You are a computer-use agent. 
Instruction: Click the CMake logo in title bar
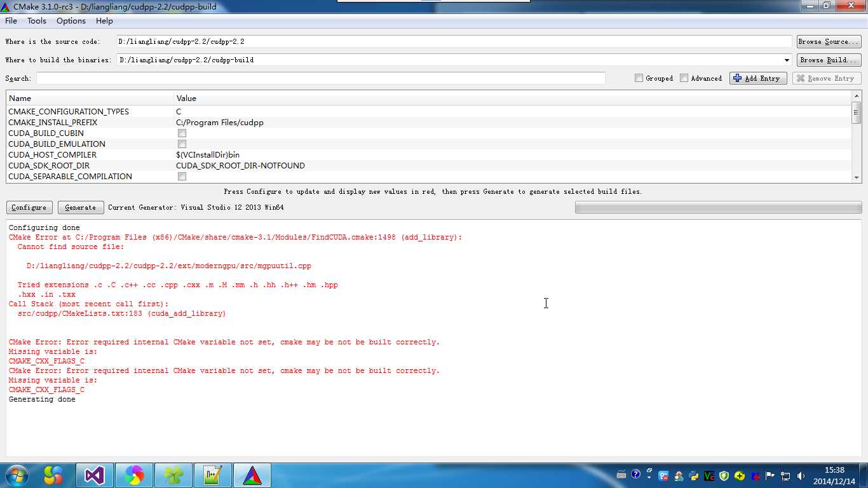pos(6,6)
